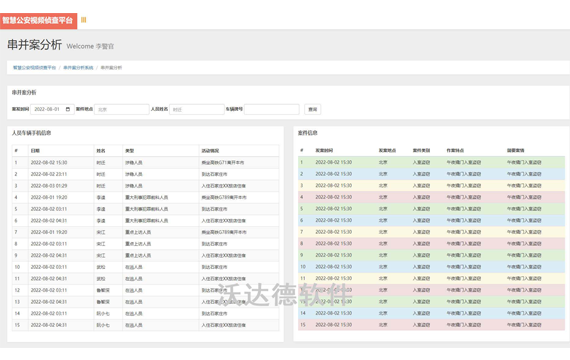Select yellow row 3 in case info table
The height and width of the screenshot is (360, 570).
tap(431, 185)
